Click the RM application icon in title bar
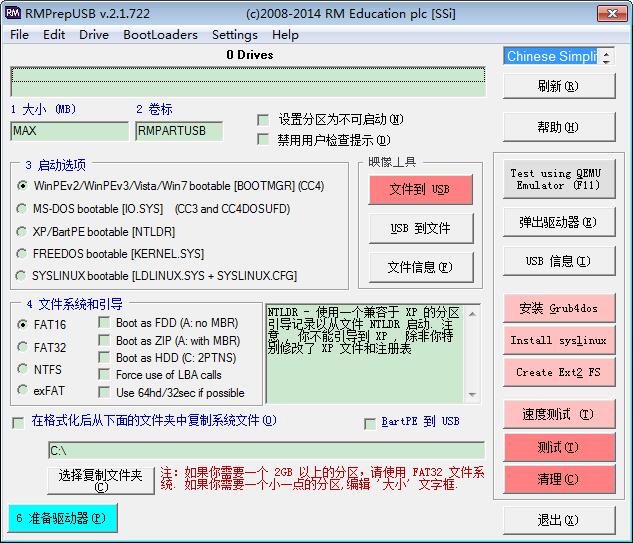Screen dimensions: 633x543 pyautogui.click(x=13, y=13)
